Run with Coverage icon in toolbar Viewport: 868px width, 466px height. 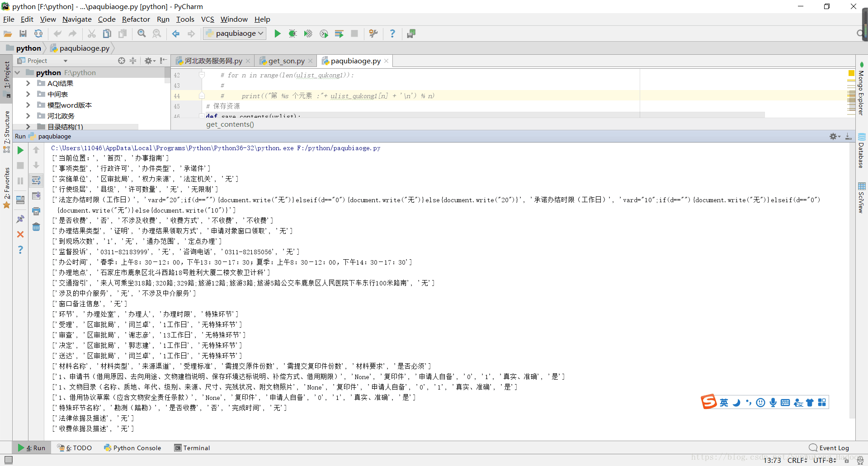point(308,33)
